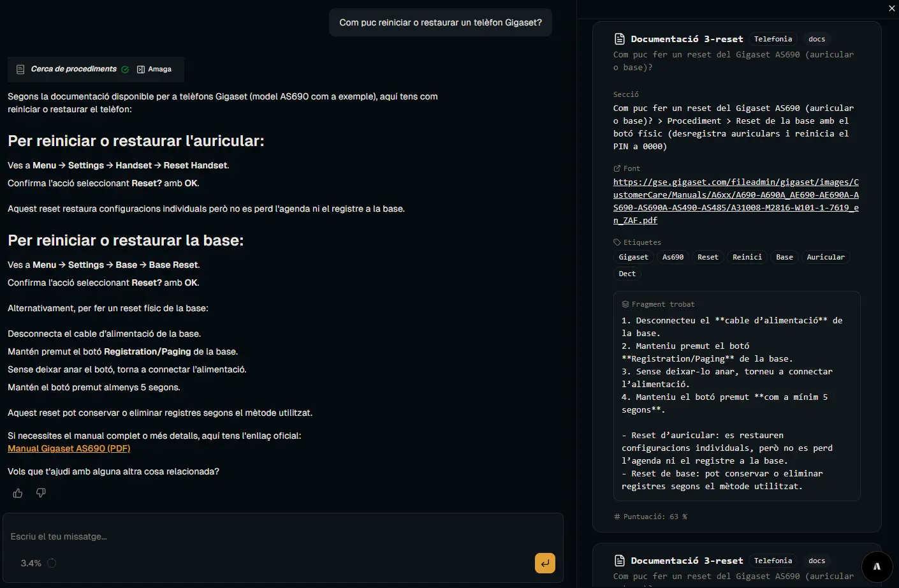Viewport: 899px width, 588px height.
Task: Click the Reinici label tag
Action: pos(747,258)
